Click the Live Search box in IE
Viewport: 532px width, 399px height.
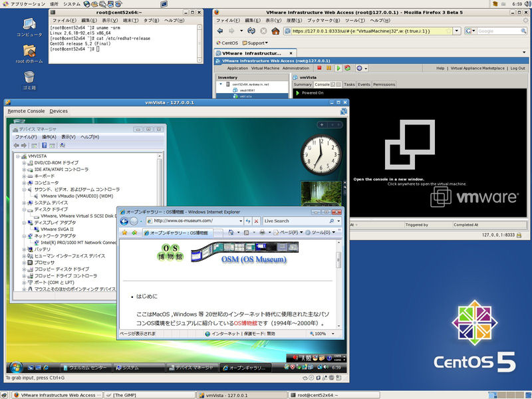click(296, 221)
